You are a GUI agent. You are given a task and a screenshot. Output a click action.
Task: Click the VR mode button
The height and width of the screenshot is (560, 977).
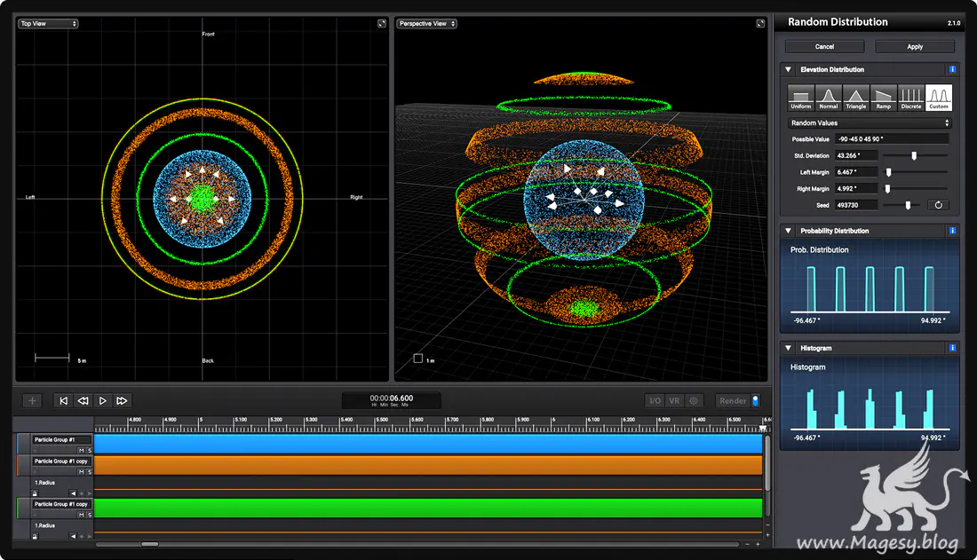(674, 401)
